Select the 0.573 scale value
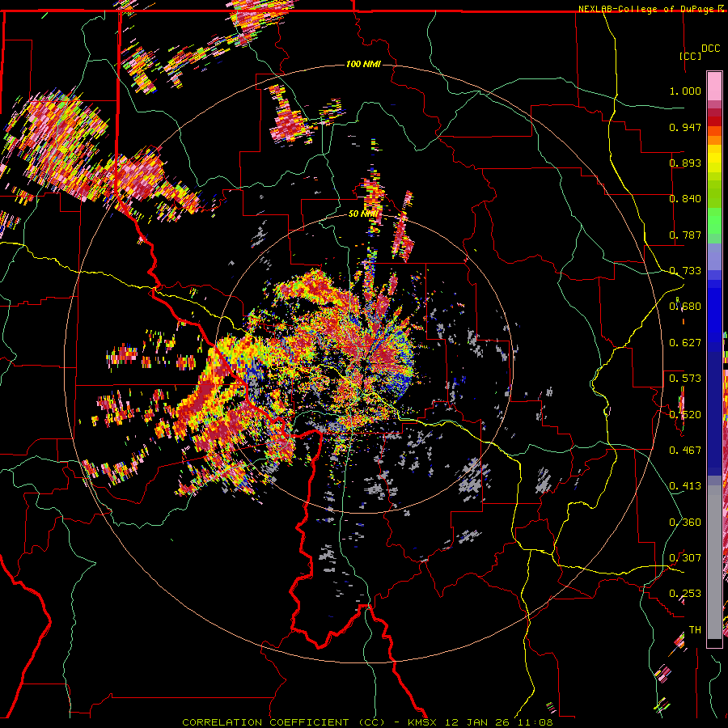Screen dimensions: 728x728 [685, 379]
